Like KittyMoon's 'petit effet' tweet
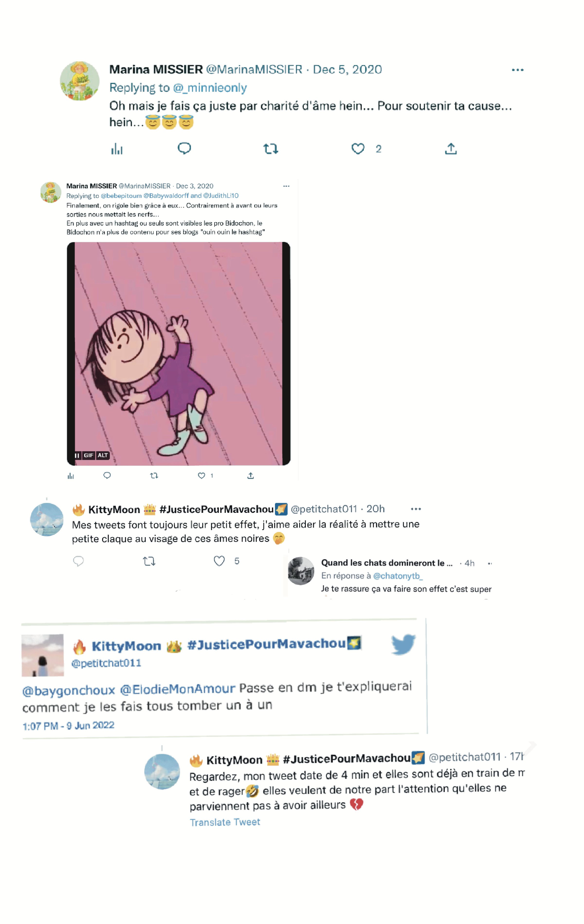Screen dimensions: 584x924 (x=219, y=561)
